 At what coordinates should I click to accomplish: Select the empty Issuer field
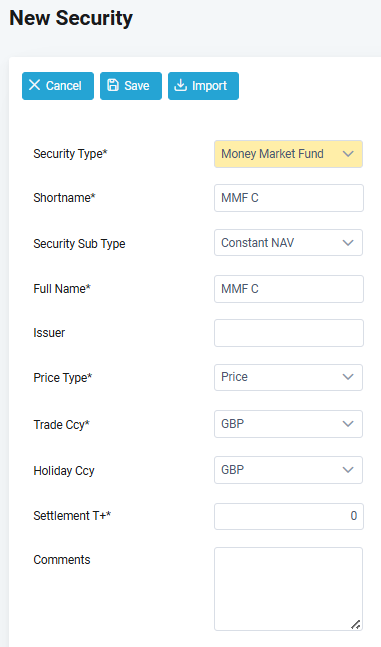point(289,333)
